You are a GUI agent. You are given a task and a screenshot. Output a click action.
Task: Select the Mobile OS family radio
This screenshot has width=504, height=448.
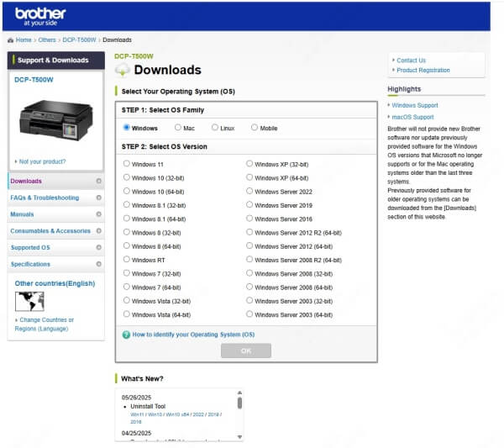tap(255, 128)
